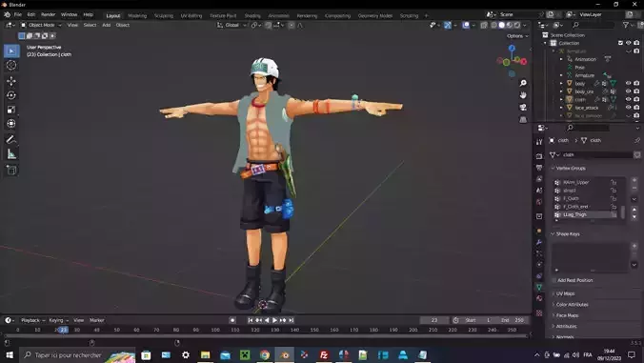The image size is (644, 363).
Task: Play the animation forward
Action: pyautogui.click(x=274, y=320)
